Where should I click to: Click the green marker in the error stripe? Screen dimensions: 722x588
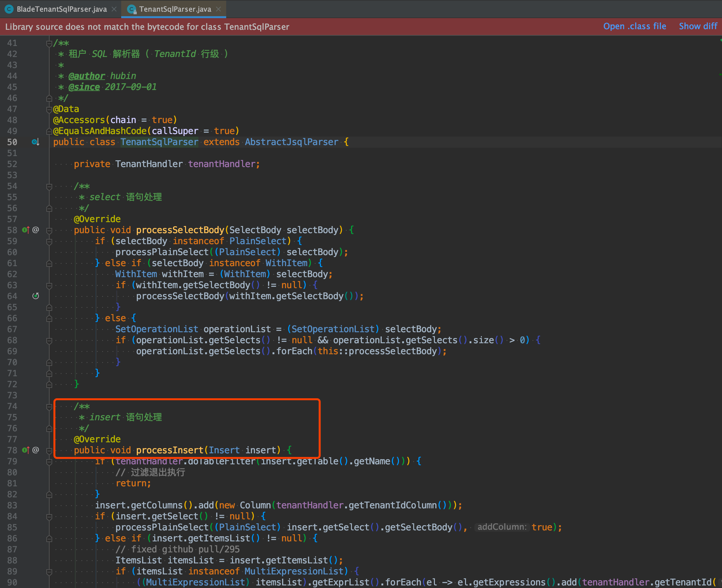click(720, 74)
